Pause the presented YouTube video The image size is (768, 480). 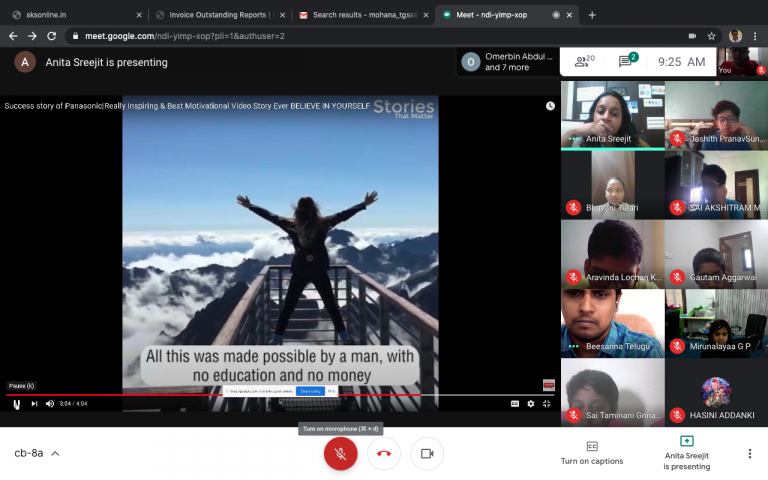[17, 404]
